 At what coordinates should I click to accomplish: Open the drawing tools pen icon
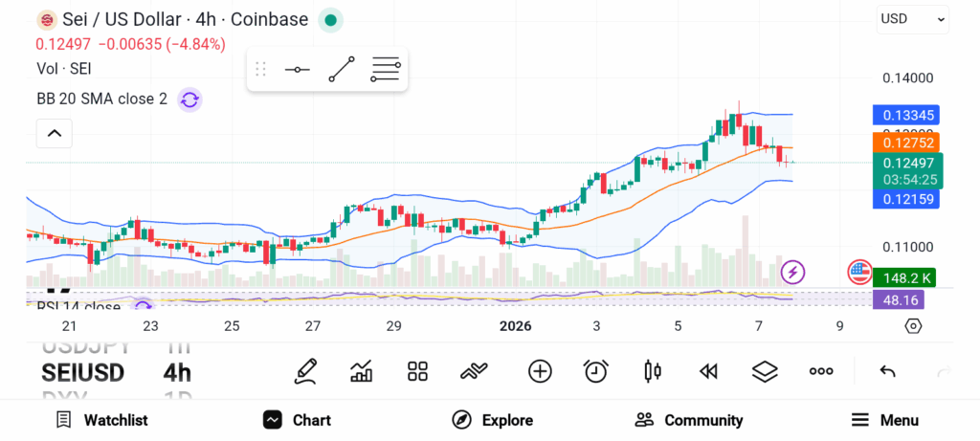point(305,371)
